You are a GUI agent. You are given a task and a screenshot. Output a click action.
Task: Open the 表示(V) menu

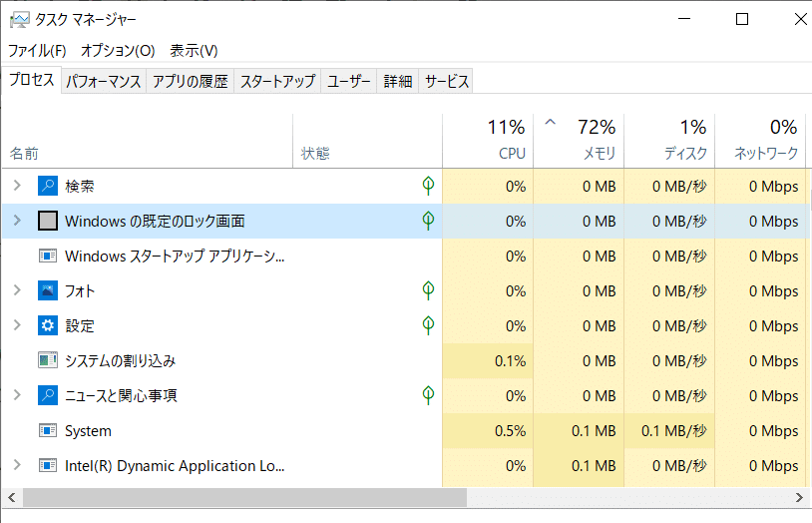[x=194, y=50]
